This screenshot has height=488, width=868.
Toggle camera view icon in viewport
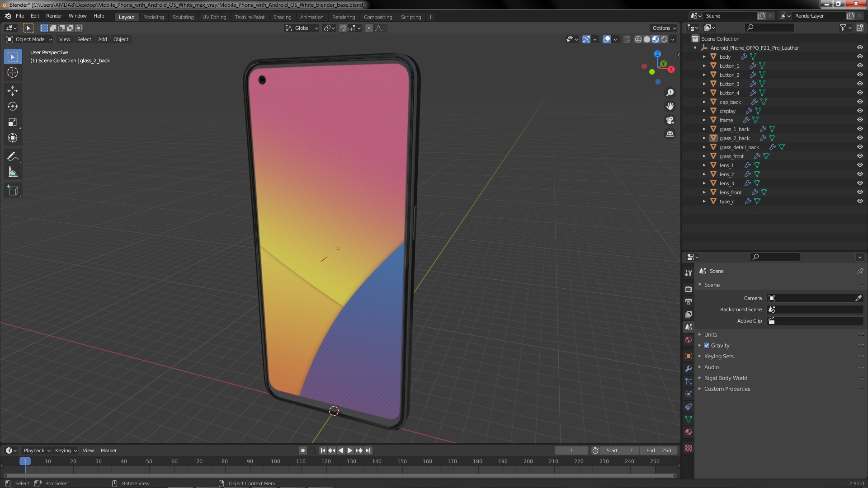point(670,120)
